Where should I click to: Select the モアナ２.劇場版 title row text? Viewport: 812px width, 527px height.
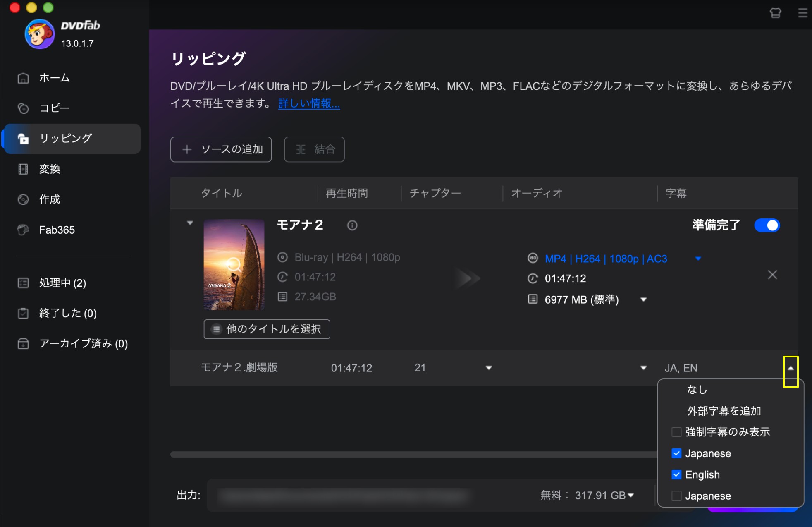coord(239,368)
